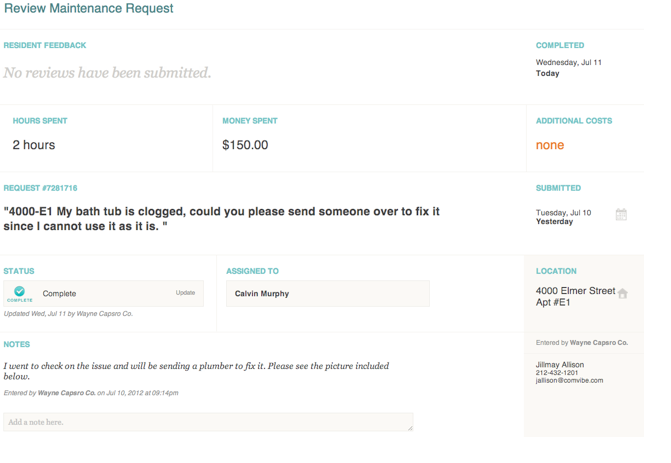
Task: Click the $150.00 money spent value
Action: [245, 145]
